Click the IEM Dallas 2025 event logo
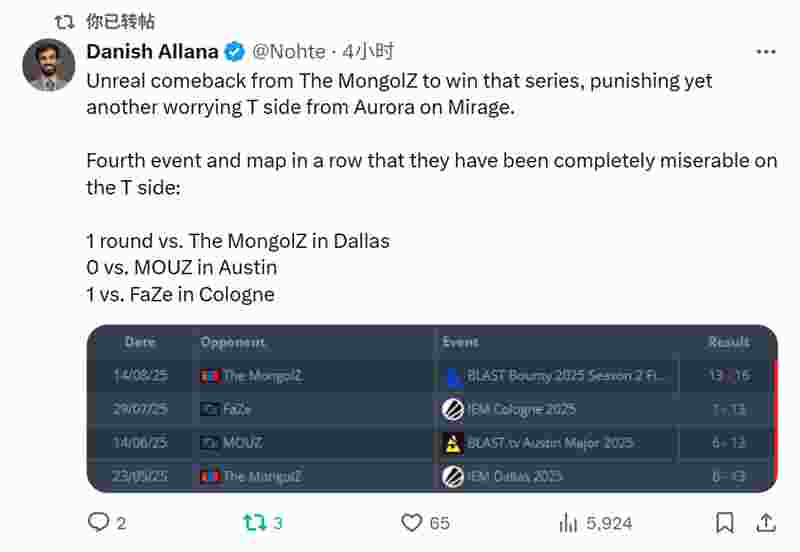This screenshot has width=800, height=552. click(x=453, y=476)
